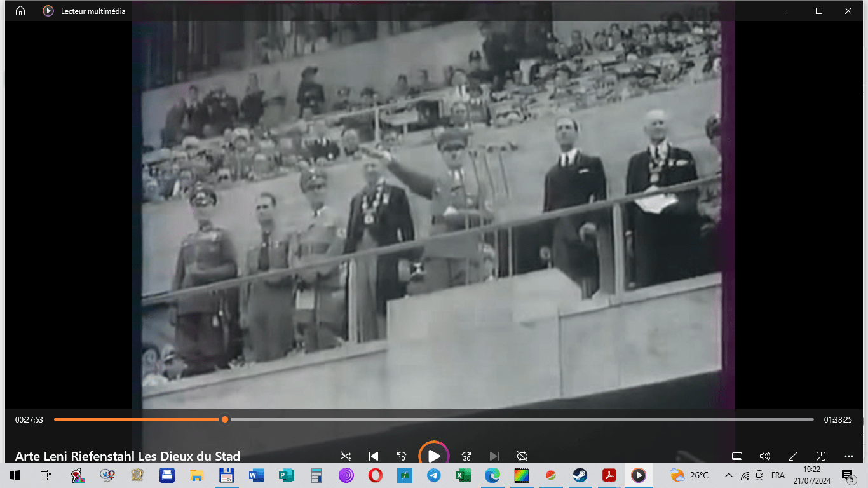Launch Excel from the taskbar
868x488 pixels.
pos(463,475)
